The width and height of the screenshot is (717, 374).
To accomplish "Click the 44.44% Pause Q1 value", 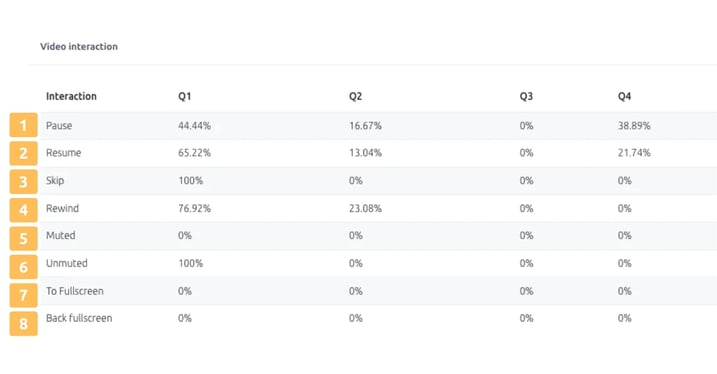I will 194,126.
